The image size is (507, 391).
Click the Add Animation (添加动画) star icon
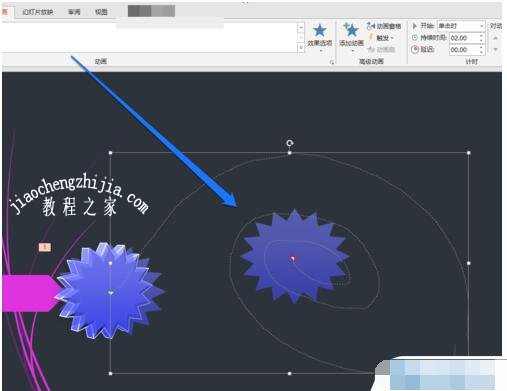coord(351,31)
